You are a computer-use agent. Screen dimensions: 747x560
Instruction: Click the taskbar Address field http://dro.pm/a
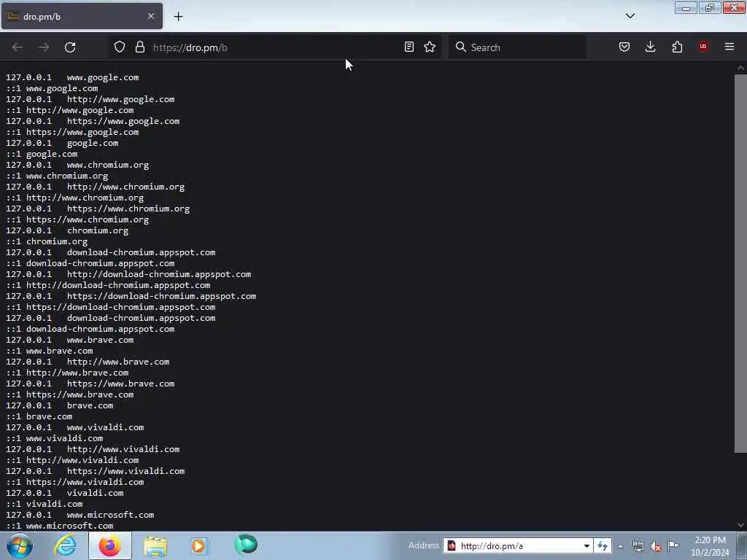click(513, 545)
